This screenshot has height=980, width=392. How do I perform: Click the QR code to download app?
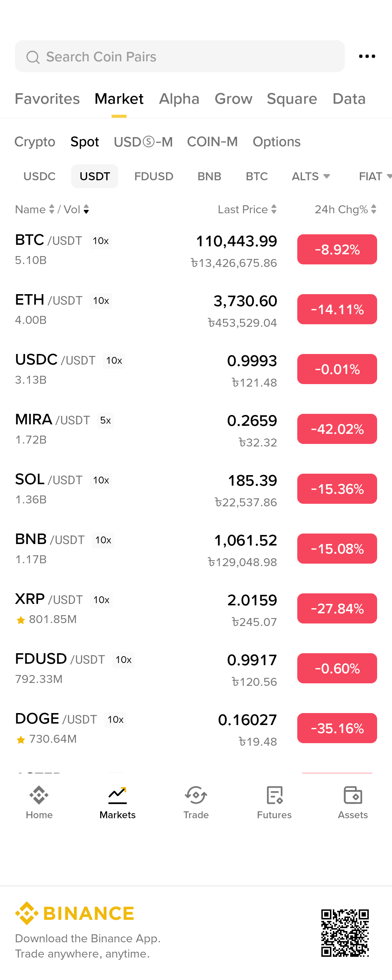344,933
